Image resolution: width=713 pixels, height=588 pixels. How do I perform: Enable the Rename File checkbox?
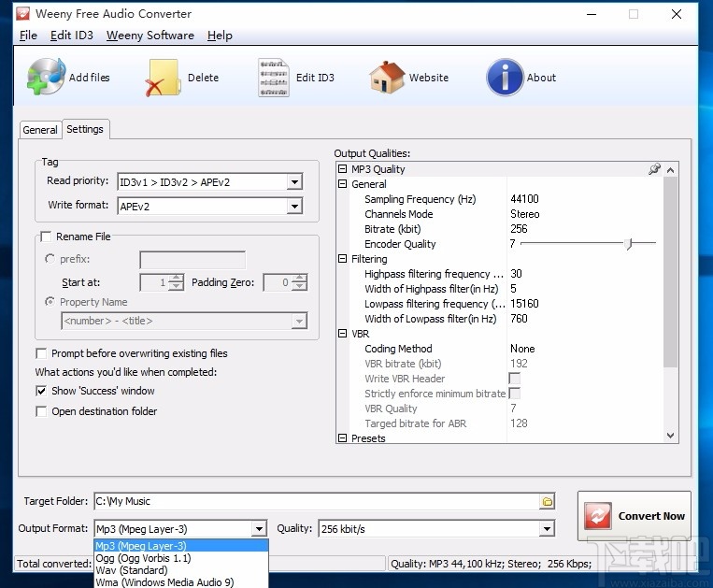pyautogui.click(x=46, y=237)
